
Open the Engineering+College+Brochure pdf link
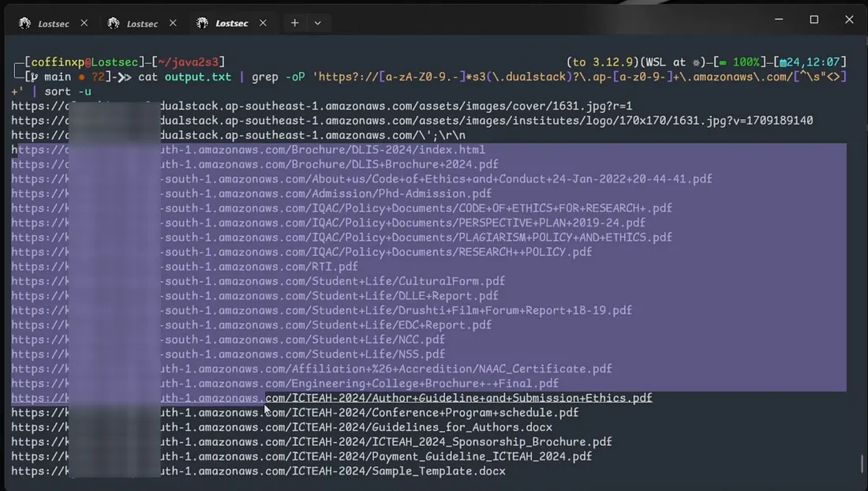coord(285,384)
